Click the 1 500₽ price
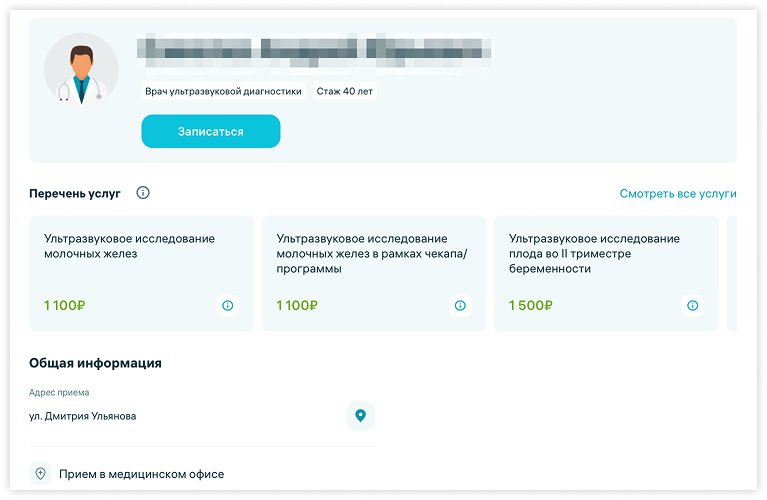The height and width of the screenshot is (500, 767). coord(530,305)
